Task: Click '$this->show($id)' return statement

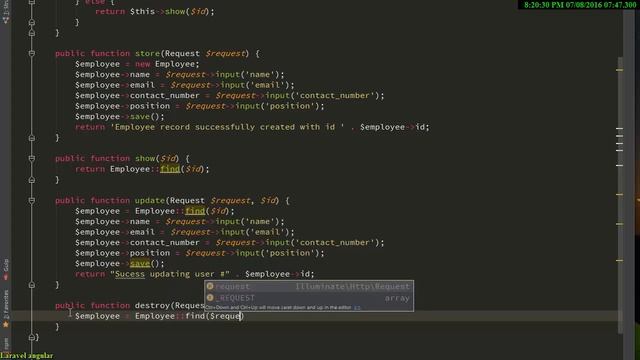Action: (155, 11)
